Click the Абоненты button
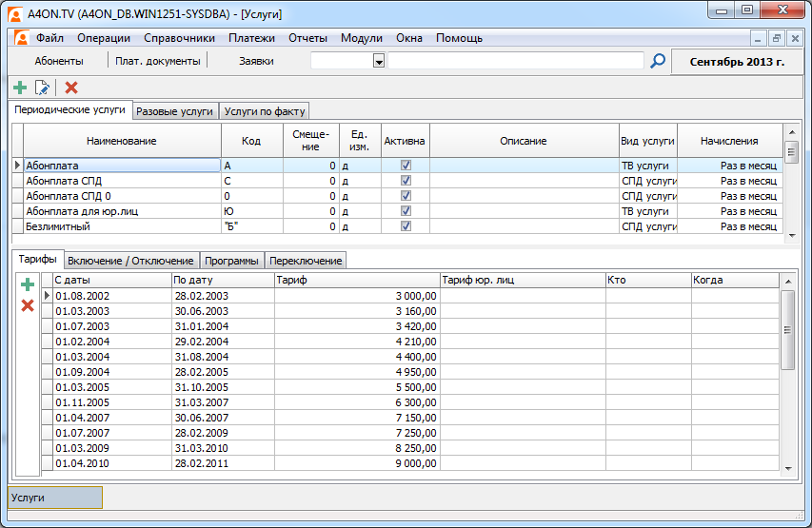812x528 pixels. [59, 61]
